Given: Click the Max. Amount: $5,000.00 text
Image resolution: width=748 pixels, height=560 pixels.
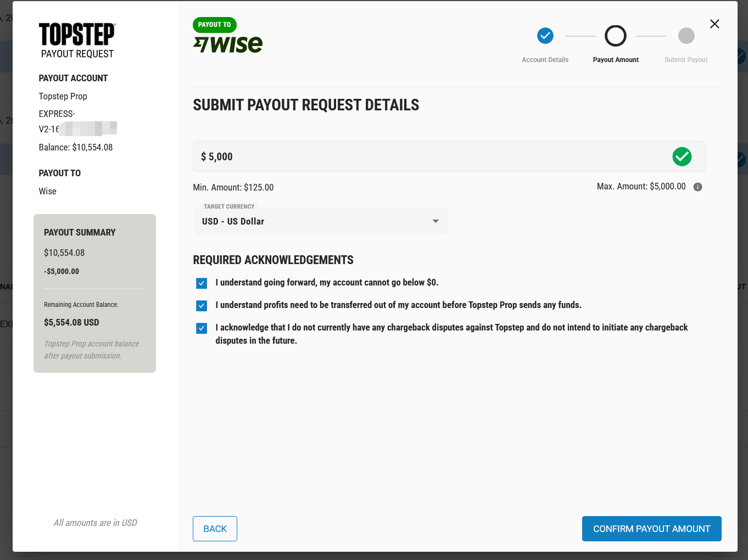Looking at the screenshot, I should [641, 187].
